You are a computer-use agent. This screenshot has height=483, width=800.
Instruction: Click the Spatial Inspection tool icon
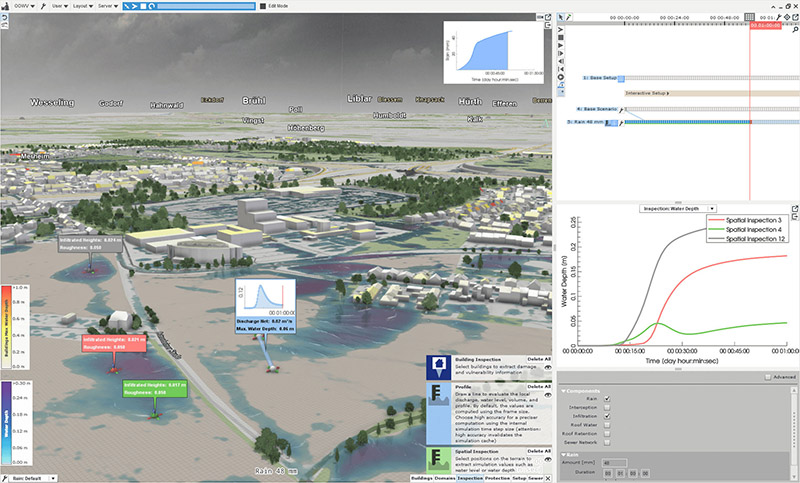(x=439, y=460)
